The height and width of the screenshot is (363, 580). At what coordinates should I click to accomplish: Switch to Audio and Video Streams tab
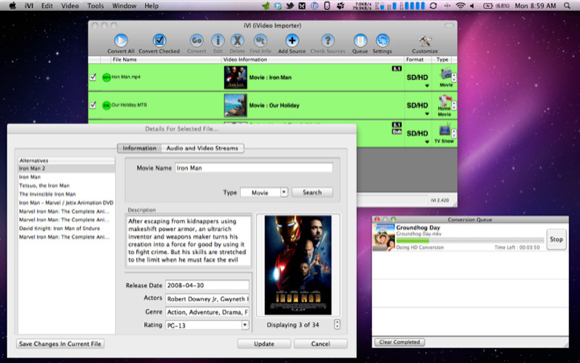tap(202, 148)
